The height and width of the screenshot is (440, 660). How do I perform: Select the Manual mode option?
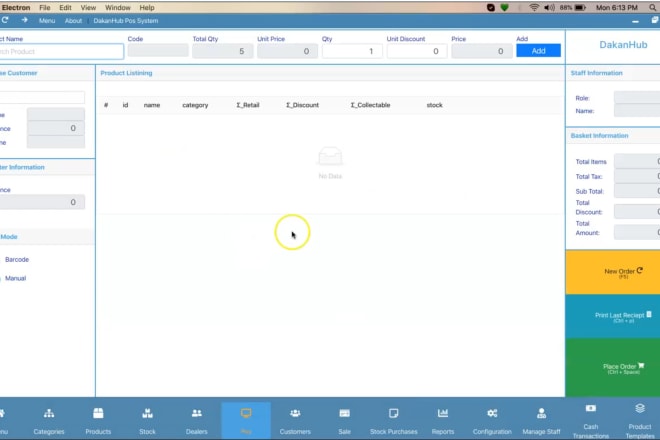coord(15,278)
